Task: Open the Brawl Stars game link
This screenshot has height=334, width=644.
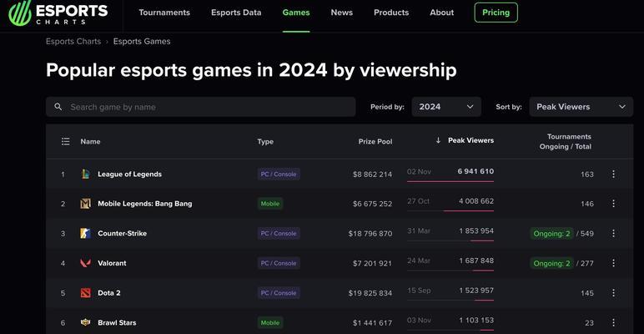Action: click(117, 322)
